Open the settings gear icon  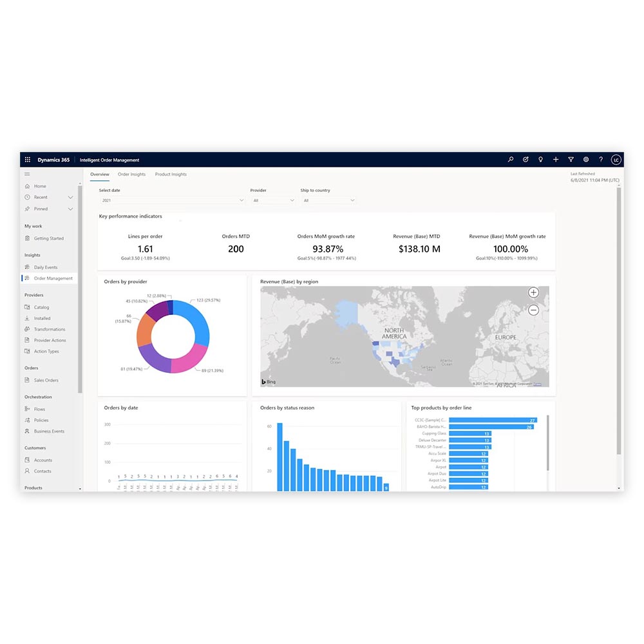click(x=586, y=160)
